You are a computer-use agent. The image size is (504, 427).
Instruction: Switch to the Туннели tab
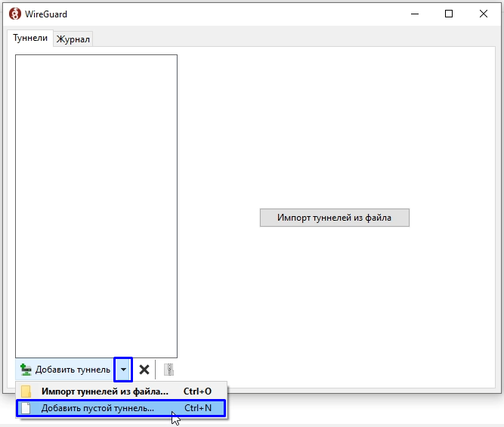tap(30, 38)
